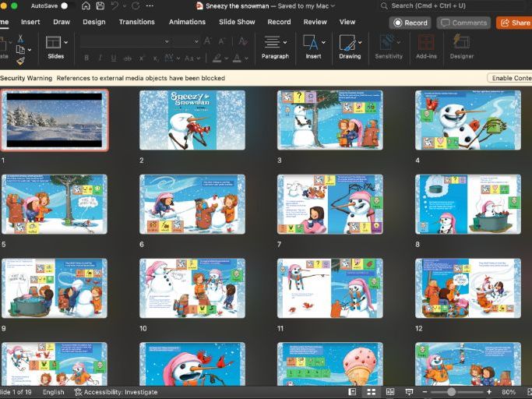Viewport: 532px width, 399px height.
Task: Open the Review tab
Action: 315,22
